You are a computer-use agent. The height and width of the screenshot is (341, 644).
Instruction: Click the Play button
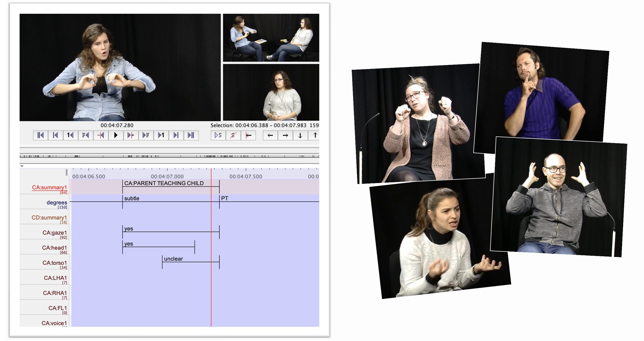116,135
